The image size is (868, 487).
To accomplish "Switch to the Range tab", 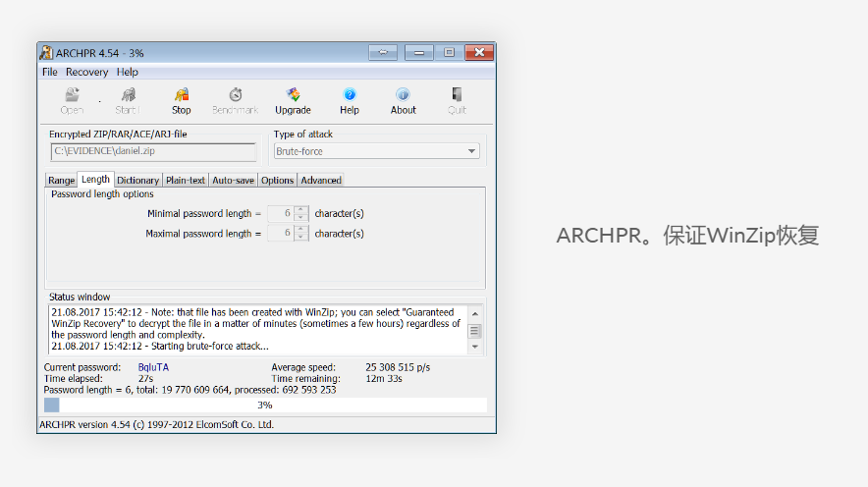I will pos(61,180).
